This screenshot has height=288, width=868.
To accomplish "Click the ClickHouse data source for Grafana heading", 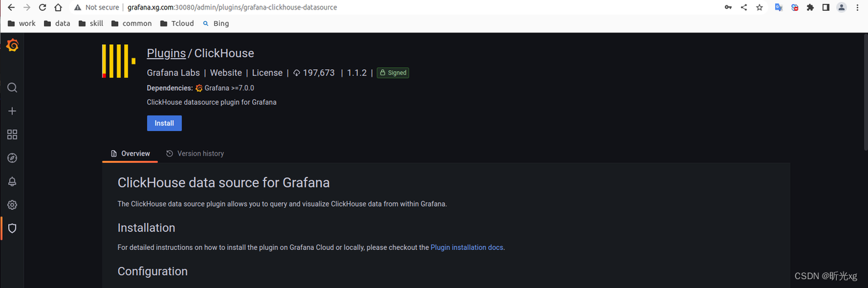I will (x=224, y=183).
